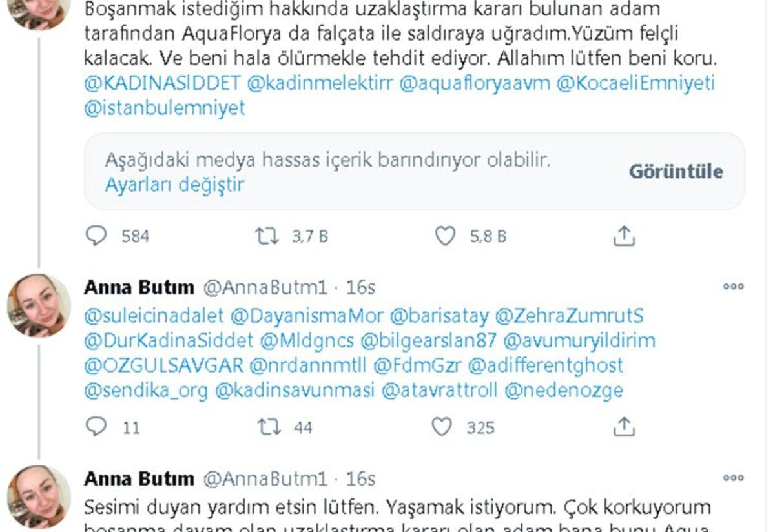The width and height of the screenshot is (775, 532).
Task: Open the @KocaeliEmniyeti mention
Action: [635, 83]
